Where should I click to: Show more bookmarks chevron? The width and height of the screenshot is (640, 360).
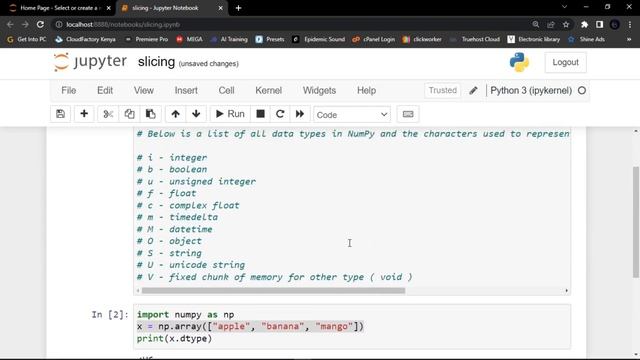click(x=629, y=39)
